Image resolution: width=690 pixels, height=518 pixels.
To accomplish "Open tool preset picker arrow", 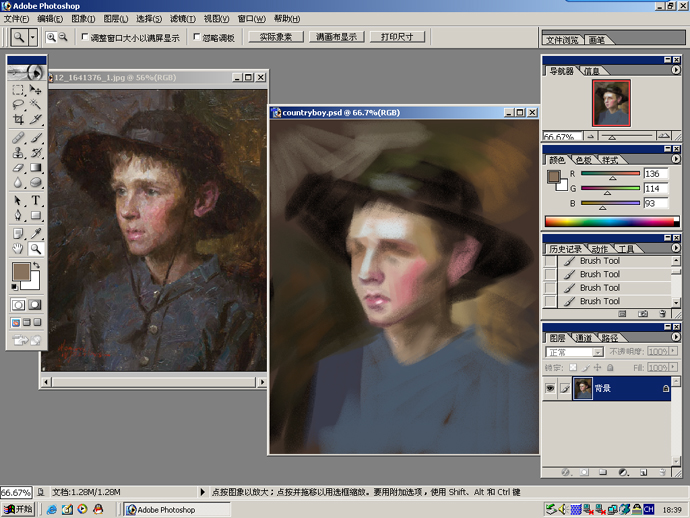I will (x=32, y=37).
